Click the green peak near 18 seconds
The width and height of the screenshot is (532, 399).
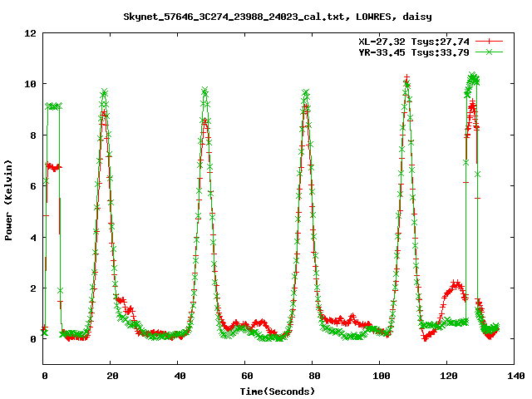coord(104,92)
